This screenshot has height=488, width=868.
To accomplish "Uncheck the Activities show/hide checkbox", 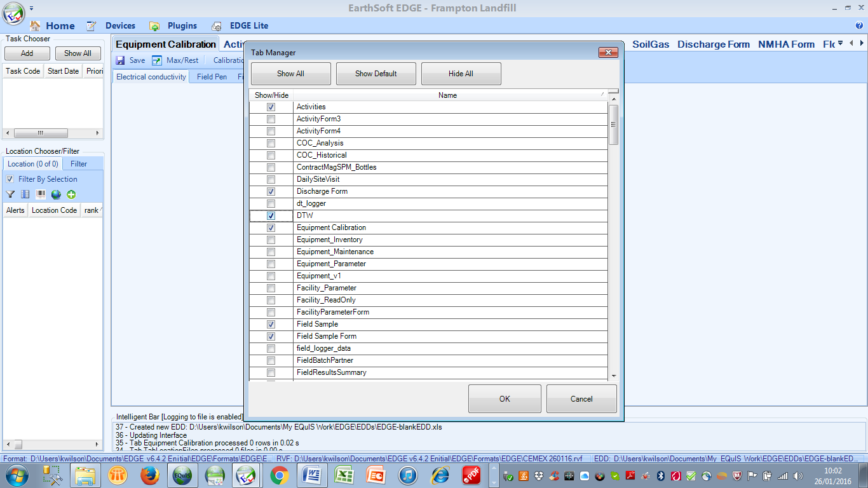I will (271, 107).
